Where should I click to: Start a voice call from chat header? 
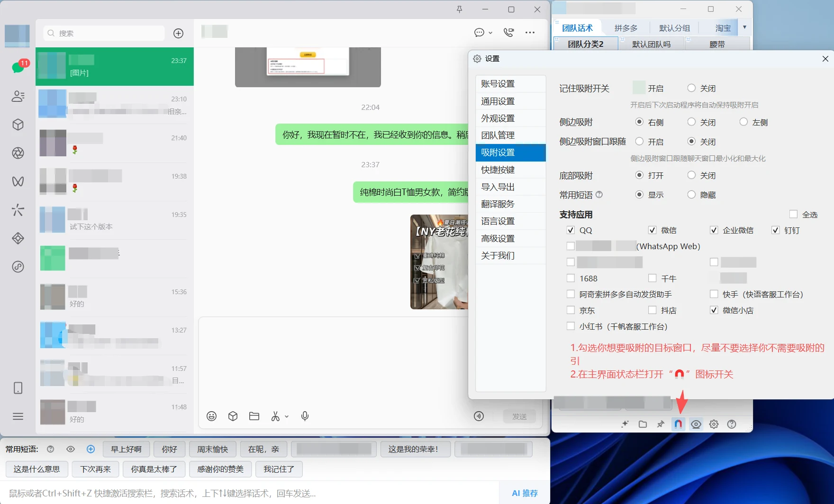click(508, 32)
